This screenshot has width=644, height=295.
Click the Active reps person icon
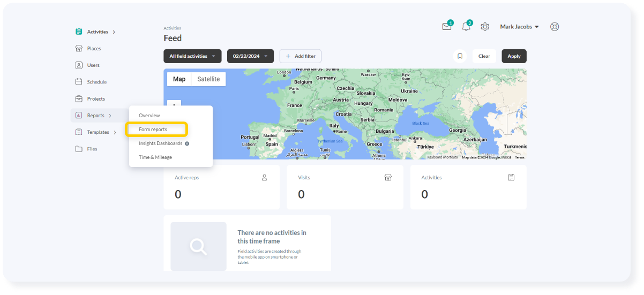(264, 177)
